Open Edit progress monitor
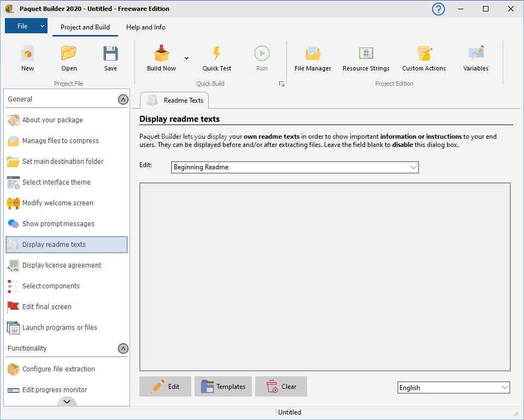Image resolution: width=524 pixels, height=420 pixels. [67, 389]
